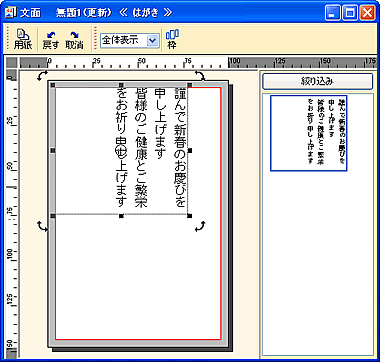Screen dimensions: 380x362
Task: Click the top-right rotation arrow handle
Action: point(200,75)
